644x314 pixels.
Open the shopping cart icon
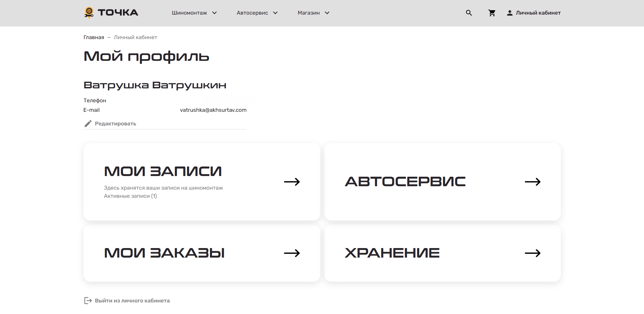click(491, 13)
